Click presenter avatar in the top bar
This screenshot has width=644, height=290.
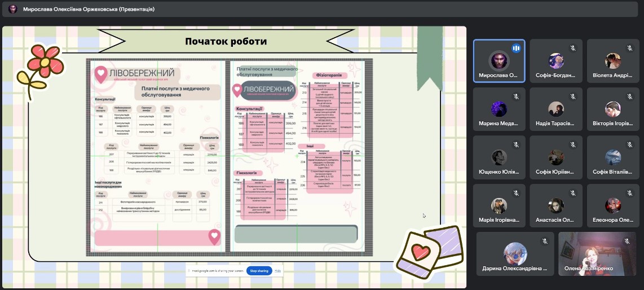click(12, 9)
